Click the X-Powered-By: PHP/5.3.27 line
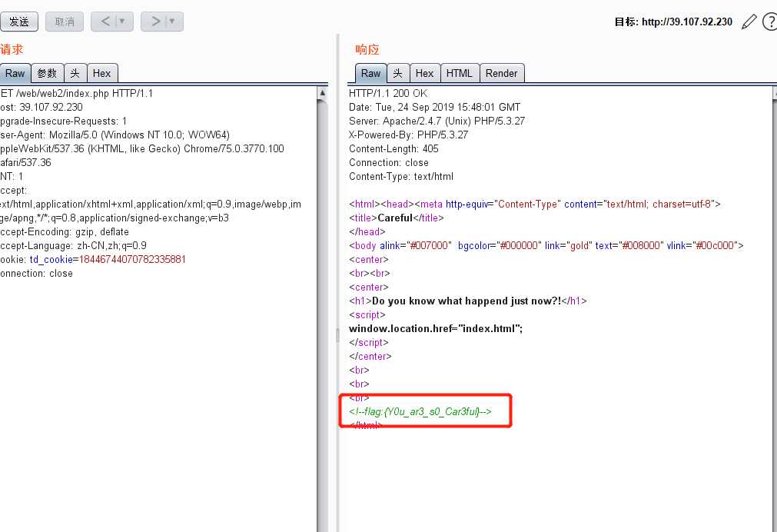This screenshot has height=532, width=777. point(408,135)
